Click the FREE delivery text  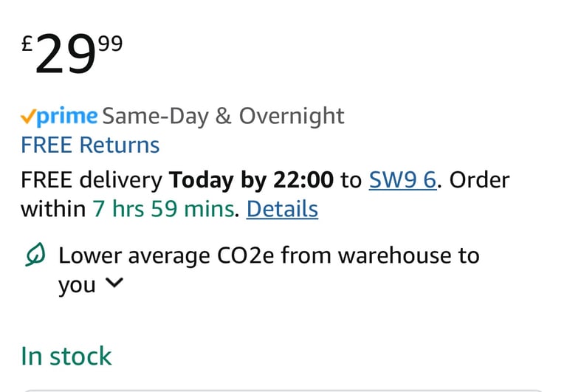tap(92, 180)
